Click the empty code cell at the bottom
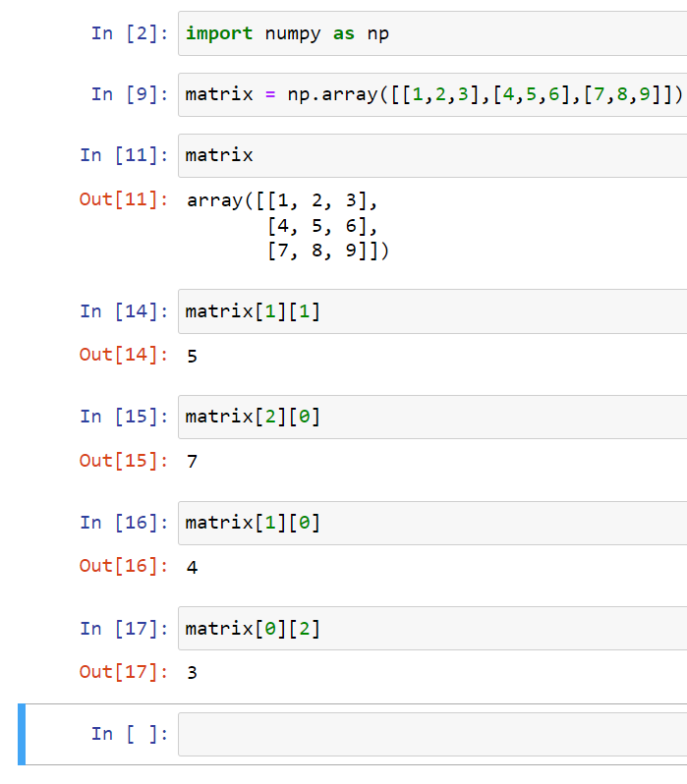This screenshot has height=784, width=687. (x=432, y=735)
